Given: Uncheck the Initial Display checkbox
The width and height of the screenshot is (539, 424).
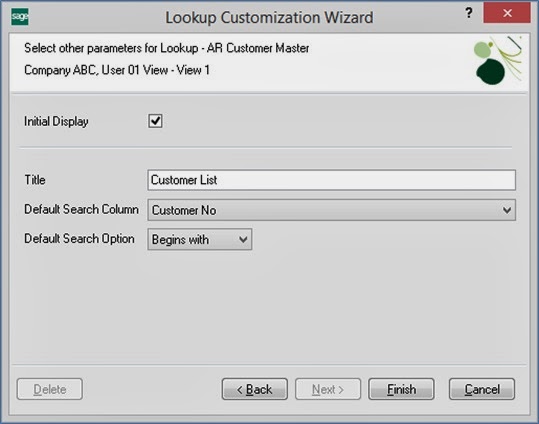Looking at the screenshot, I should coord(155,121).
